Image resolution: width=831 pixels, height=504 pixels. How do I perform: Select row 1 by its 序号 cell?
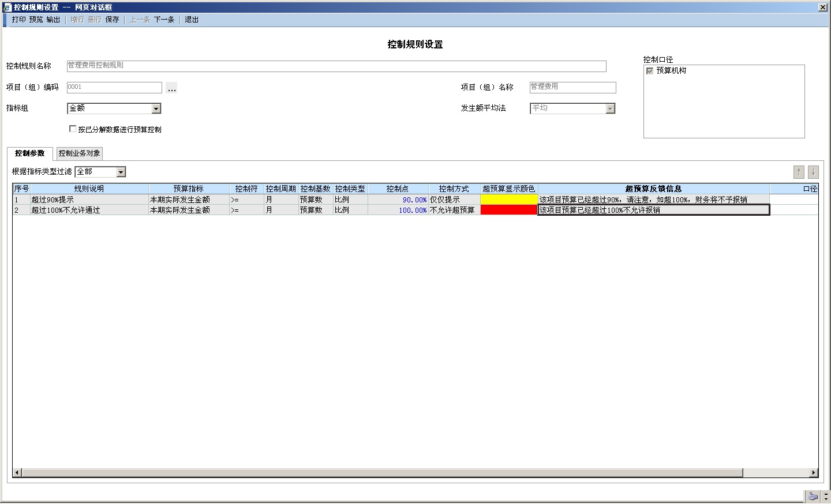point(21,200)
